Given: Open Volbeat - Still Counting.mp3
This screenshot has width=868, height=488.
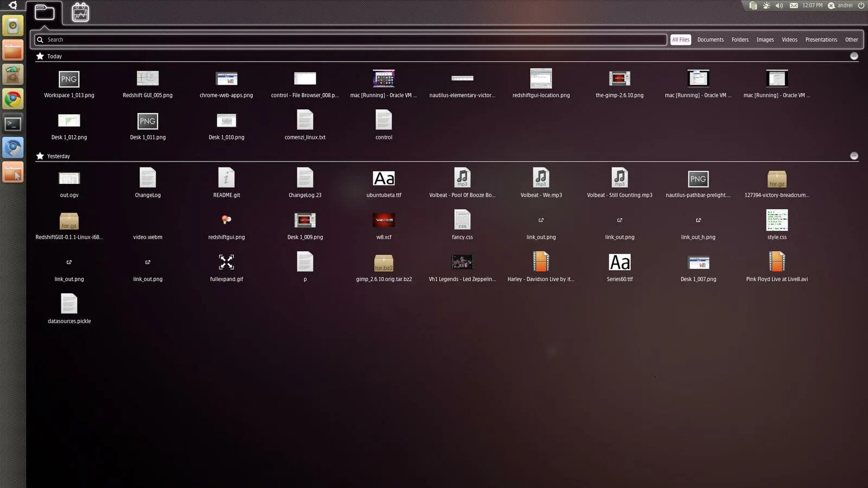Looking at the screenshot, I should click(x=620, y=183).
